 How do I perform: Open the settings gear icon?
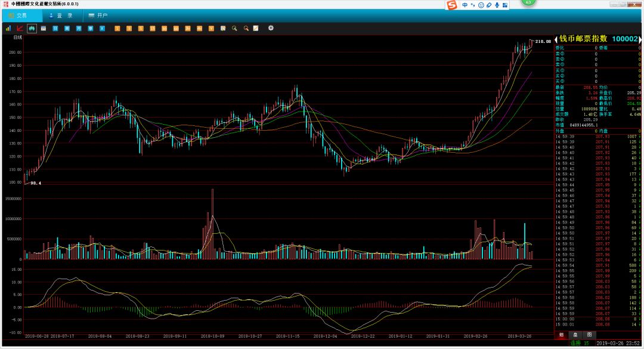pyautogui.click(x=271, y=28)
